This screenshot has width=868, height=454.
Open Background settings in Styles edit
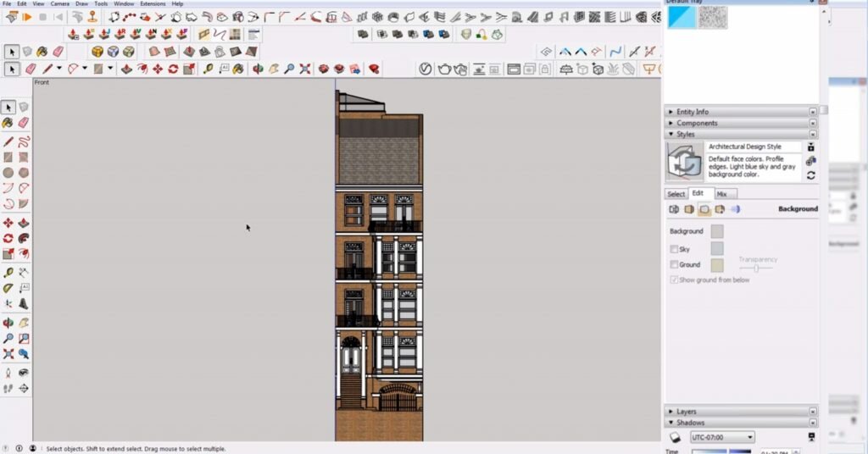(x=704, y=209)
